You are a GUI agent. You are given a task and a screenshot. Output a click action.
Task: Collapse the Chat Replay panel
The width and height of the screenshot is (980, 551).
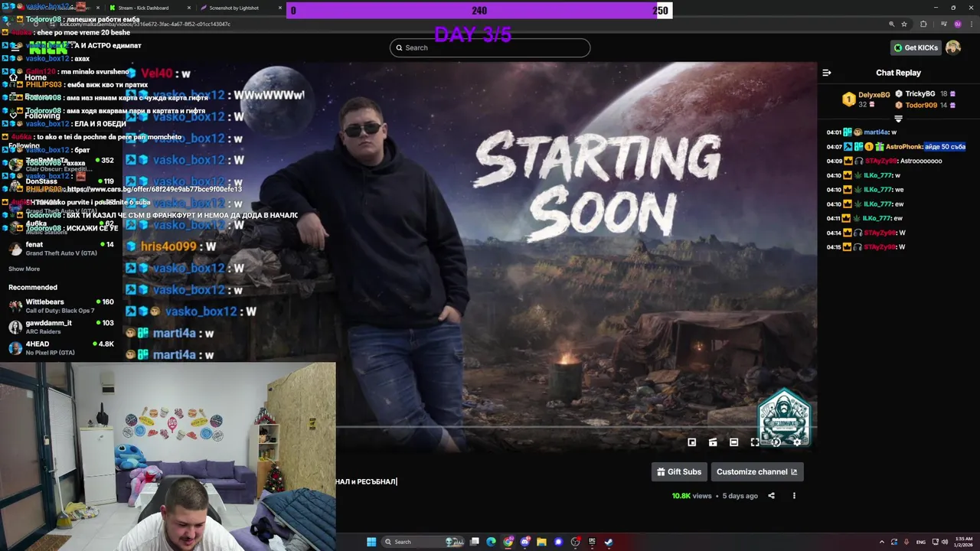(827, 73)
